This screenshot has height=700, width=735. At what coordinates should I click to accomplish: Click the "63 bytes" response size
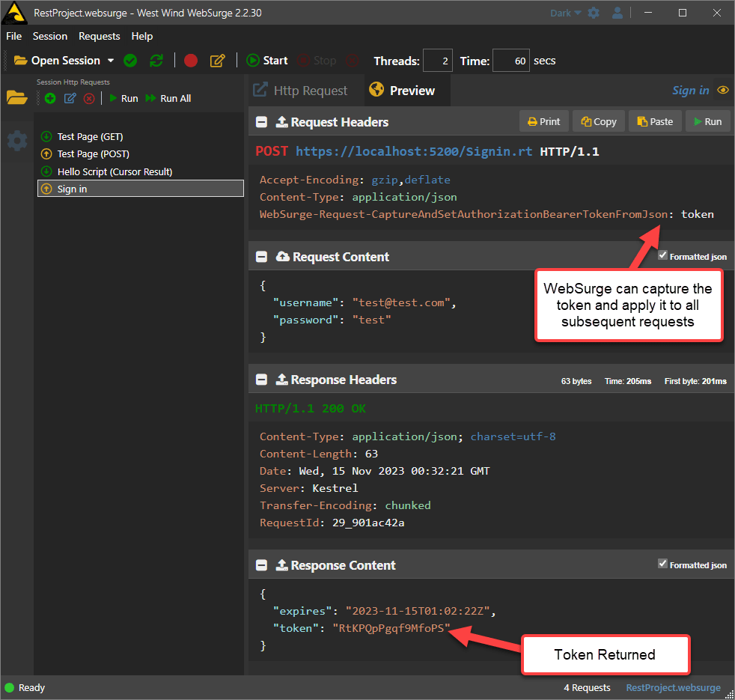[x=576, y=381]
